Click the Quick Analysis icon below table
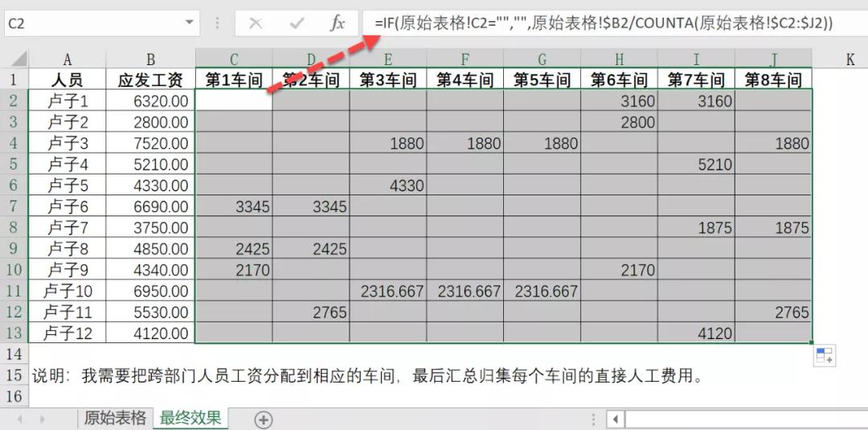The width and height of the screenshot is (868, 430). 825,356
